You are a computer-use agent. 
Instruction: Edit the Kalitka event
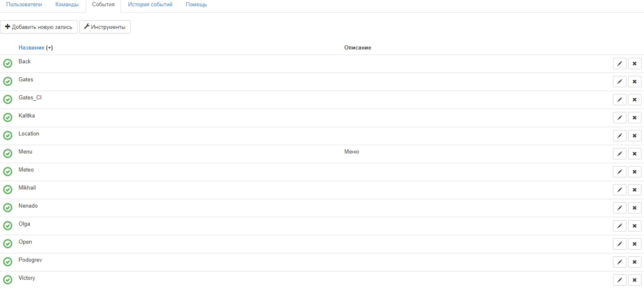620,118
